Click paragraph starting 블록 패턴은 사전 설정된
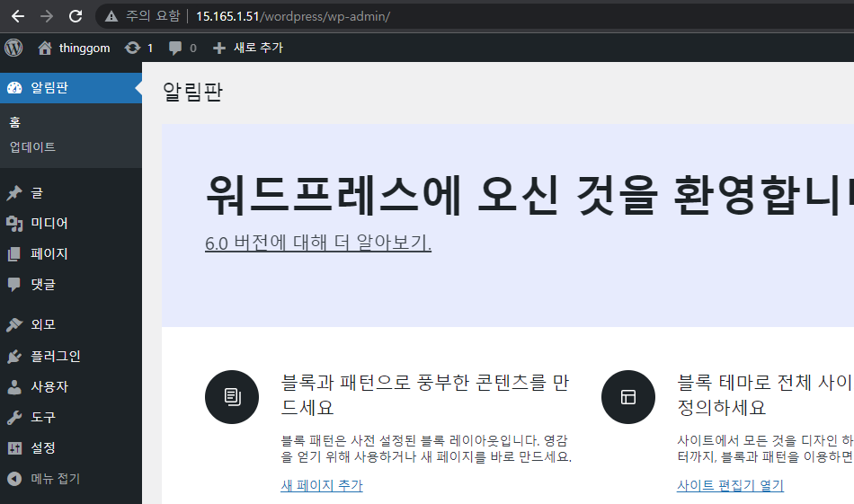Viewport: 854px width, 504px height. [426, 448]
